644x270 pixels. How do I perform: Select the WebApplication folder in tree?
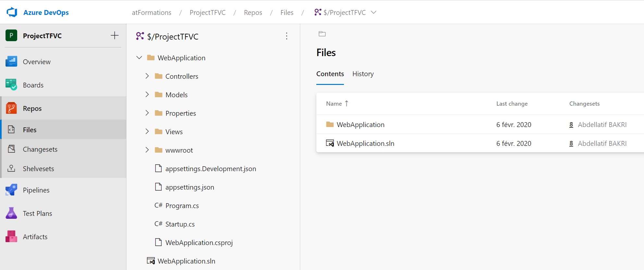point(181,58)
